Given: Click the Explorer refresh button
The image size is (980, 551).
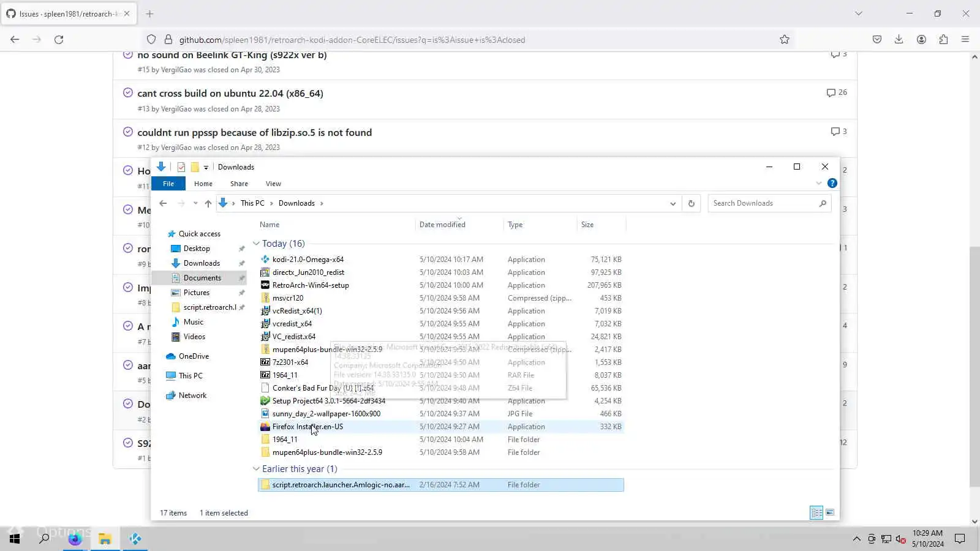Looking at the screenshot, I should click(x=692, y=203).
